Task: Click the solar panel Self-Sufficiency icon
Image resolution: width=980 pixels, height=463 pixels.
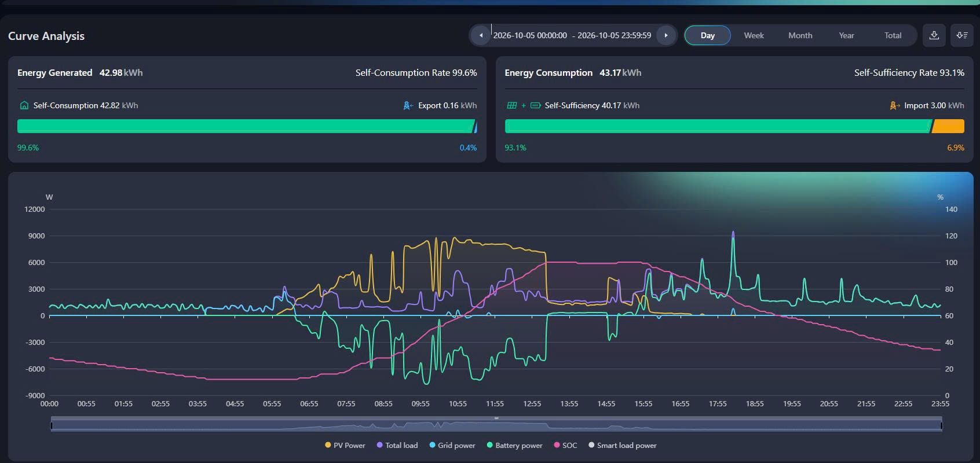Action: point(511,105)
